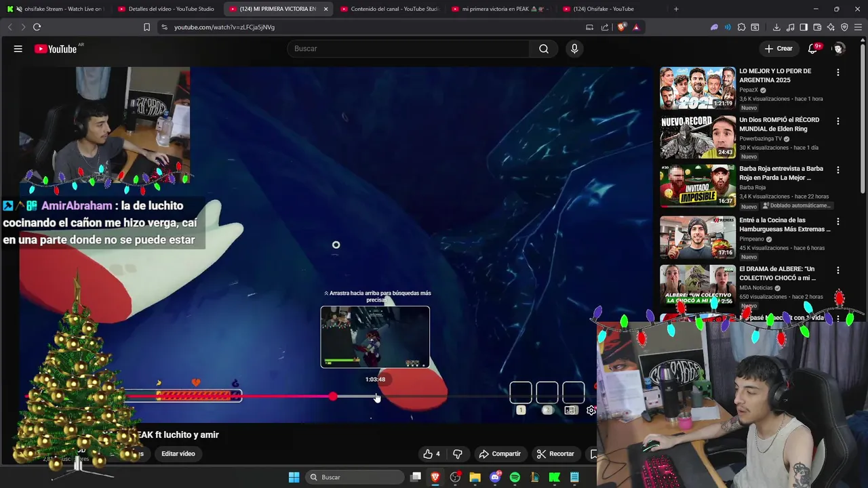Open the Brave Rewards triangle icon

[636, 27]
